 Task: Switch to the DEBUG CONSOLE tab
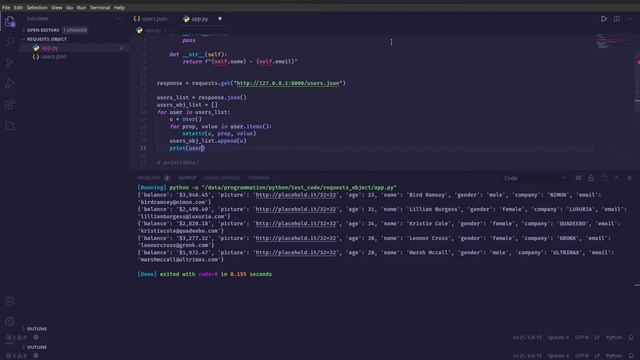pyautogui.click(x=222, y=178)
